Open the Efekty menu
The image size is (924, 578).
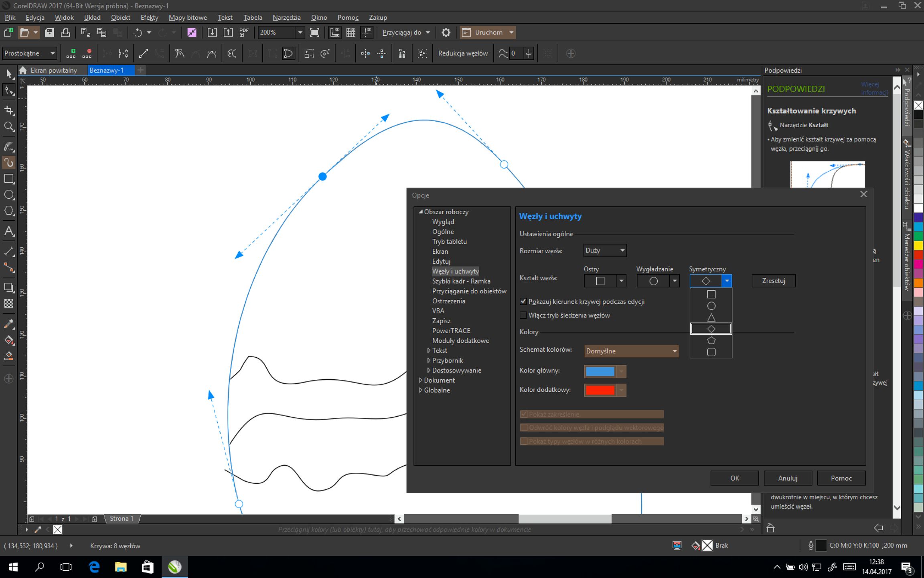pos(149,18)
